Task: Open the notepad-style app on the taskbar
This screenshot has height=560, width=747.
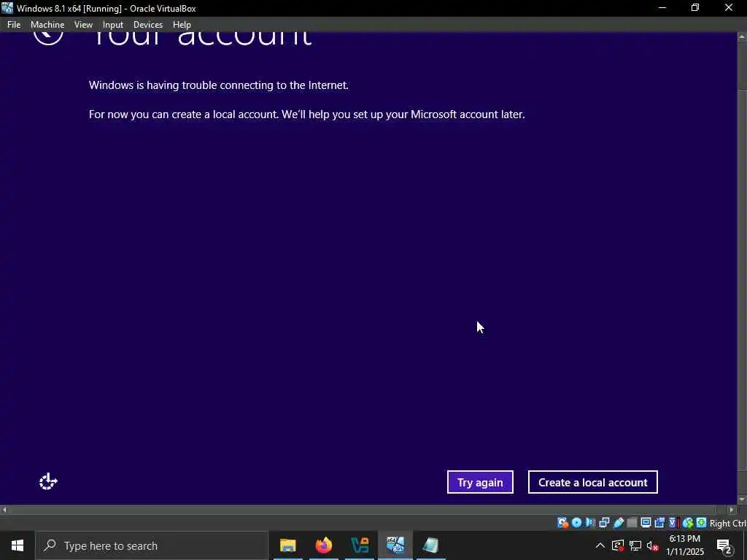Action: [430, 545]
